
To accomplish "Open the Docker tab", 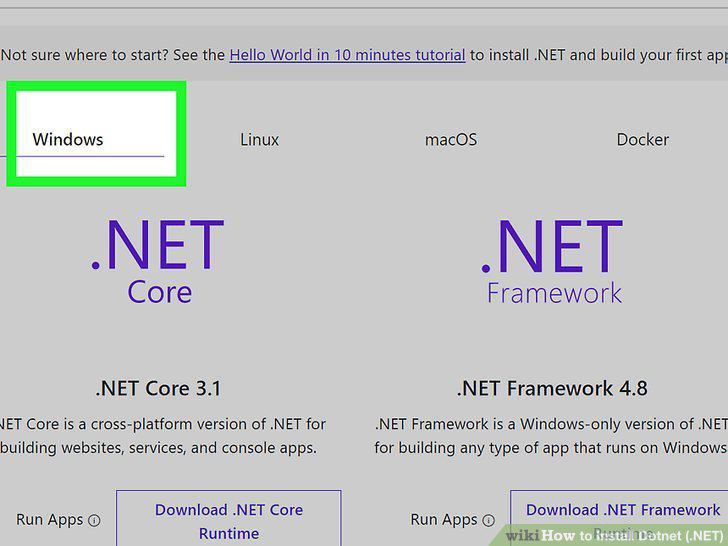I will pos(643,139).
